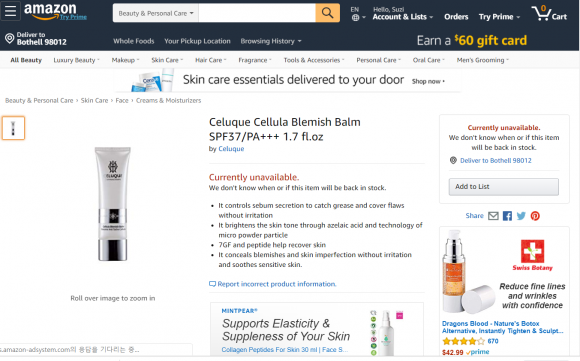
Task: Pin product on Pinterest
Action: 535,216
